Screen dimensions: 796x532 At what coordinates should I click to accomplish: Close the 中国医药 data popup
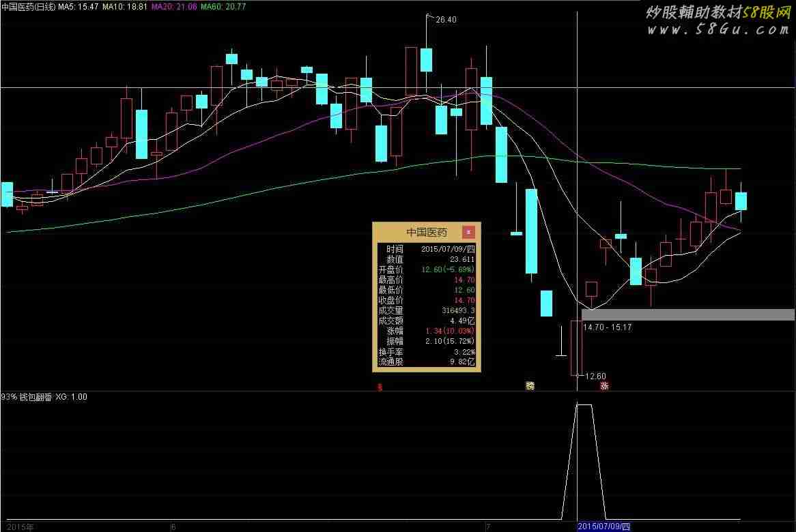click(x=468, y=233)
